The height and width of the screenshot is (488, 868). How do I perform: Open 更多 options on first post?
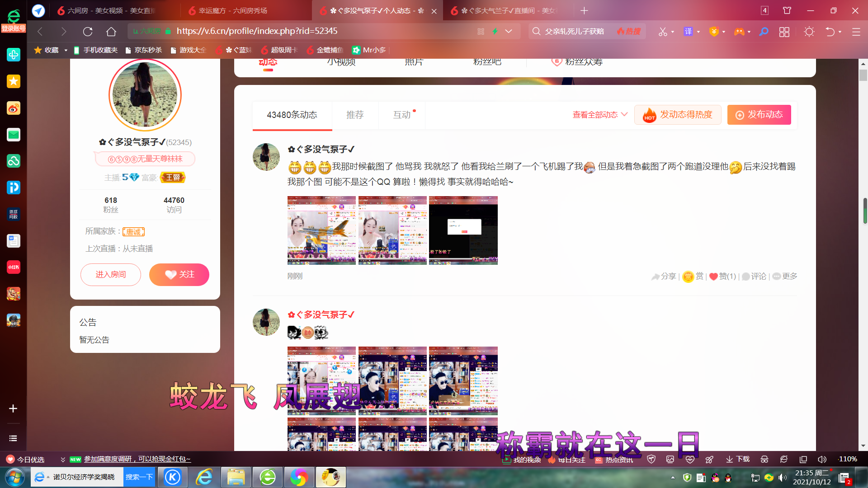pos(785,276)
